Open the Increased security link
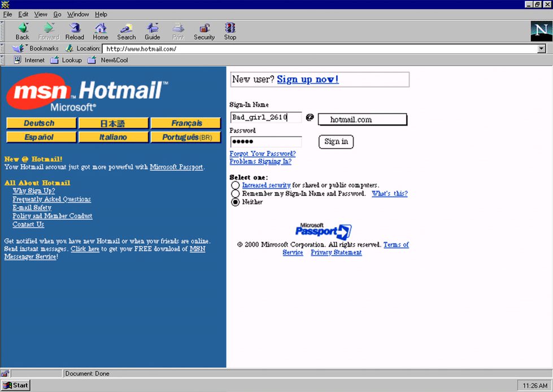Image resolution: width=553 pixels, height=392 pixels. coord(266,185)
